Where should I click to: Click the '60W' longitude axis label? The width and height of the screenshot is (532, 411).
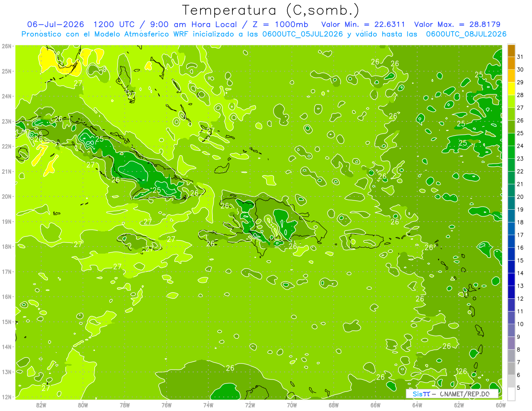(x=501, y=405)
